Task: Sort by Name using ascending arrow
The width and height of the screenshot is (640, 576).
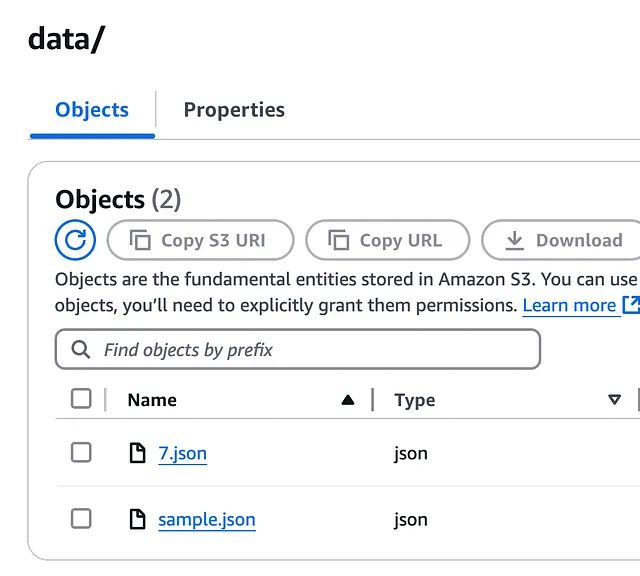Action: (x=347, y=400)
